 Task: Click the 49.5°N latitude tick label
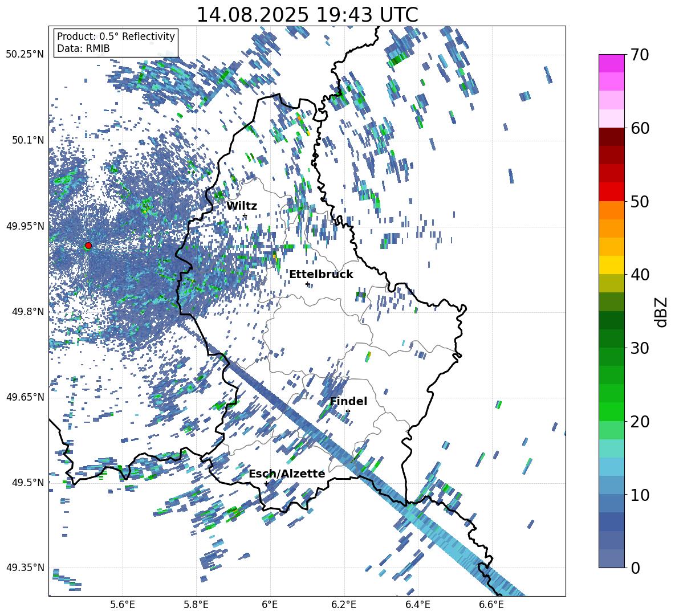pyautogui.click(x=27, y=483)
